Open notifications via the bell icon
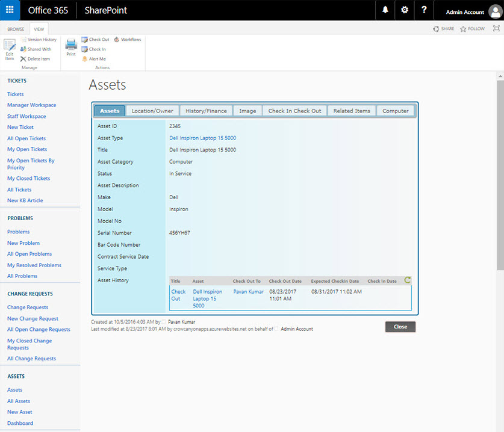Viewport: 504px width, 432px height. [x=385, y=10]
